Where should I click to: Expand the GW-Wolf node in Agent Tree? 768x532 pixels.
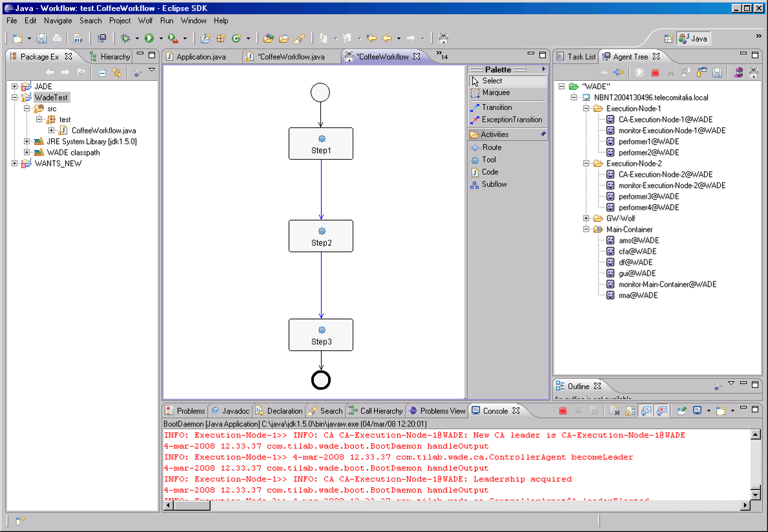pyautogui.click(x=587, y=219)
